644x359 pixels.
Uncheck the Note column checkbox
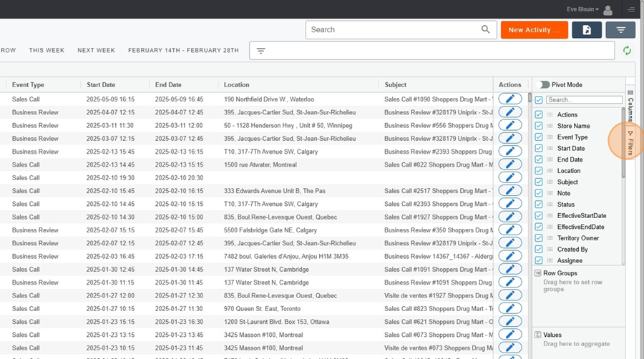point(539,193)
